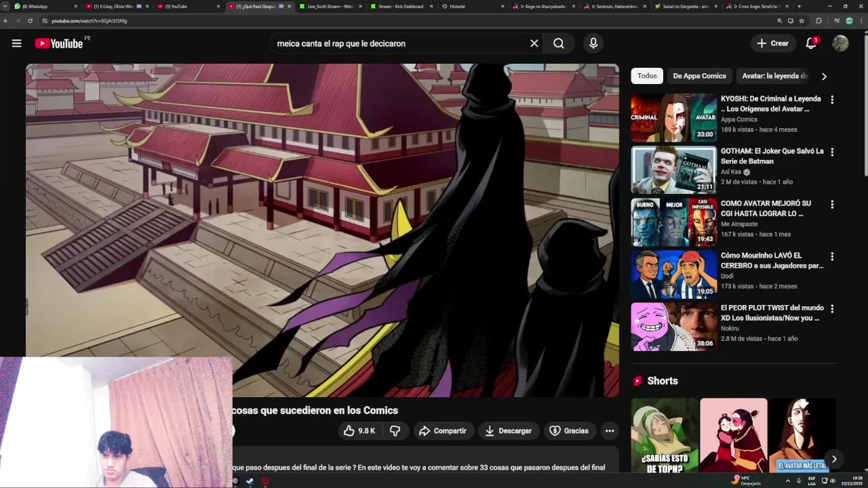Dislike the video
Image resolution: width=868 pixels, height=488 pixels.
(x=395, y=431)
